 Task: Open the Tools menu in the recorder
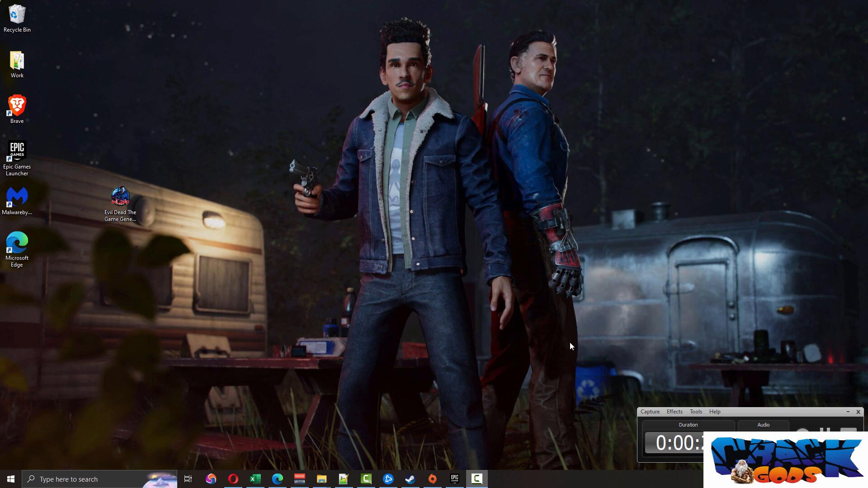[x=695, y=412]
